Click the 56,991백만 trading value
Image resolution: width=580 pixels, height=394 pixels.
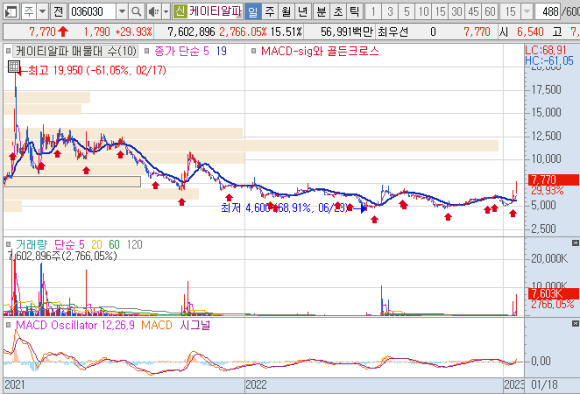tap(347, 32)
